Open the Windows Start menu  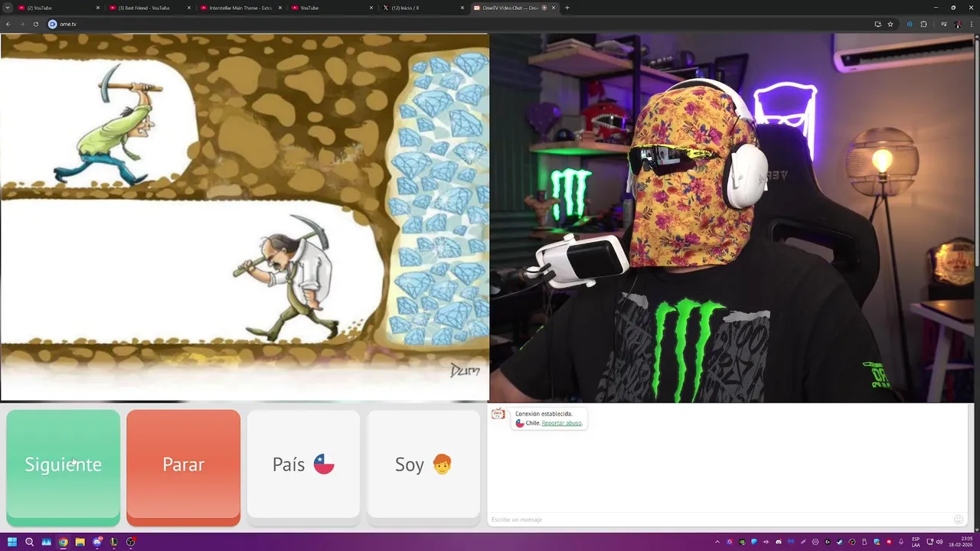pos(12,542)
